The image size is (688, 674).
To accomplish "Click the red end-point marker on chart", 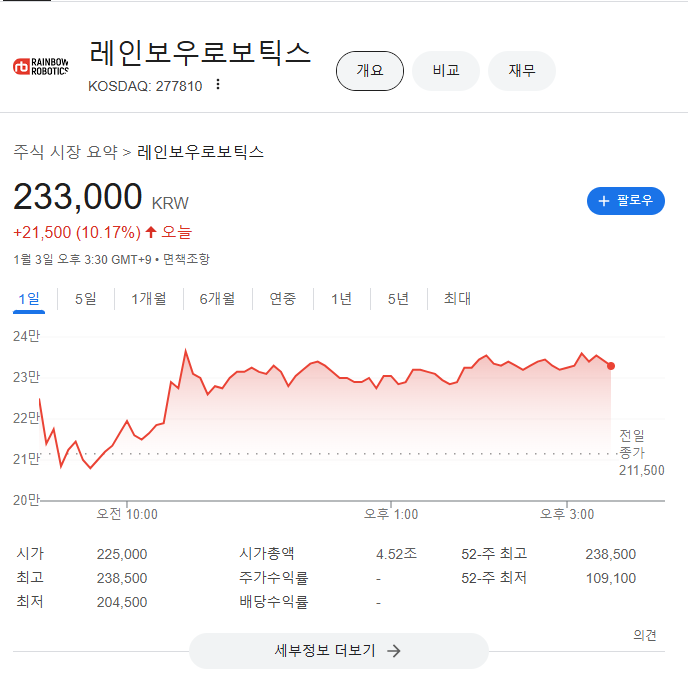I will [x=611, y=366].
